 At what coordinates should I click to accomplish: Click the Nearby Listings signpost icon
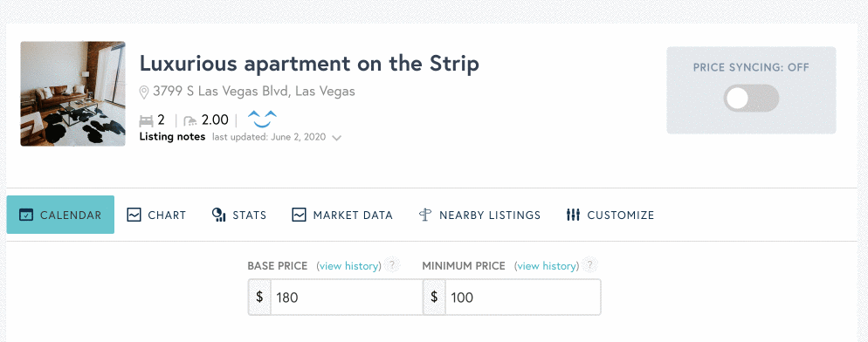pyautogui.click(x=424, y=215)
